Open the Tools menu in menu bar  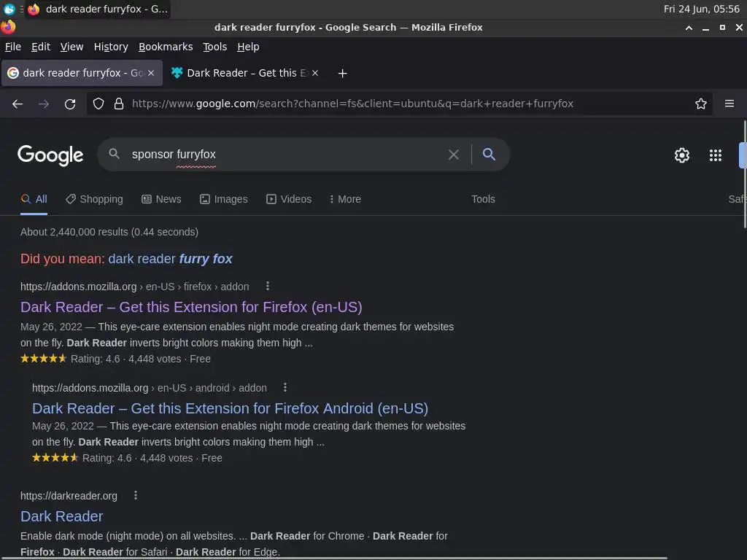[215, 47]
